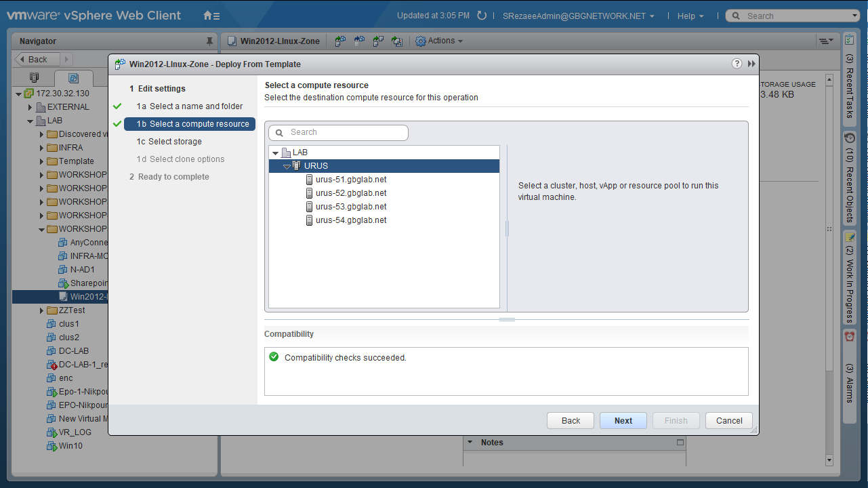The height and width of the screenshot is (488, 868).
Task: Go to step 1c Select storage
Action: [175, 142]
